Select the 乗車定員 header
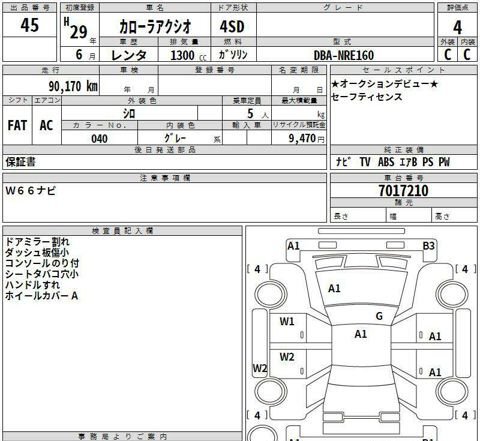Image resolution: width=480 pixels, height=441 pixels. pyautogui.click(x=247, y=101)
